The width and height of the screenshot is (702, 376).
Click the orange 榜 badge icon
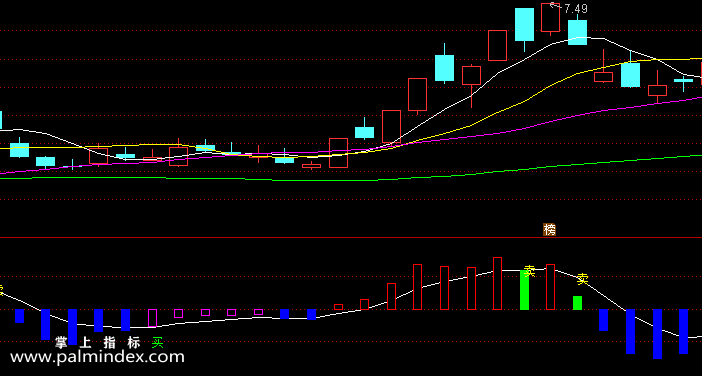pyautogui.click(x=549, y=230)
